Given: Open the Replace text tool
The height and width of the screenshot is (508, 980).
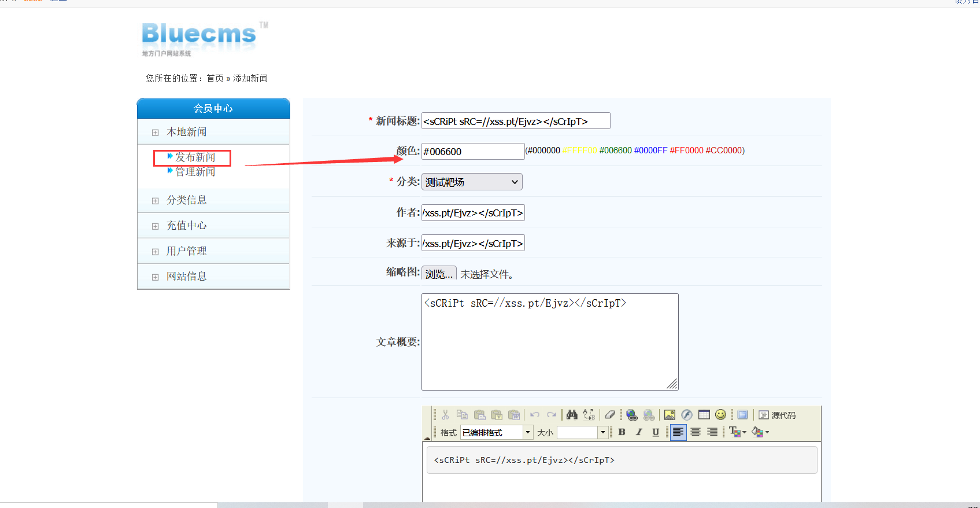Looking at the screenshot, I should (x=589, y=415).
